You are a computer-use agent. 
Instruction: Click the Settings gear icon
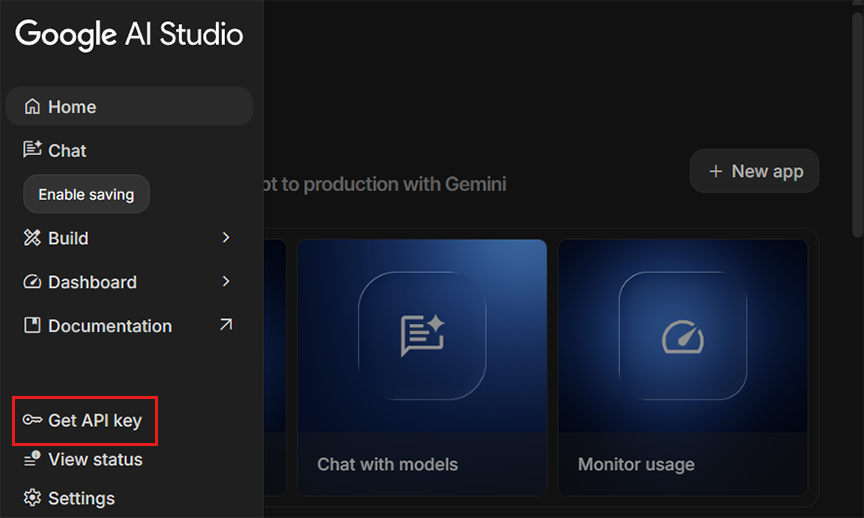[x=32, y=498]
